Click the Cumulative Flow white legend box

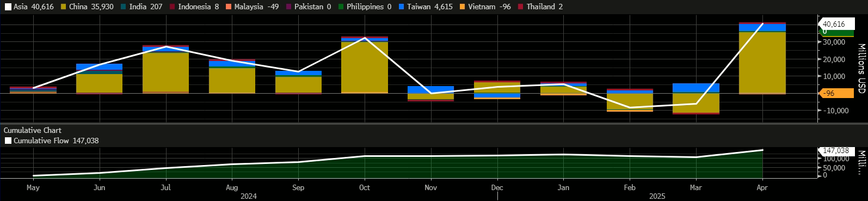(8, 141)
